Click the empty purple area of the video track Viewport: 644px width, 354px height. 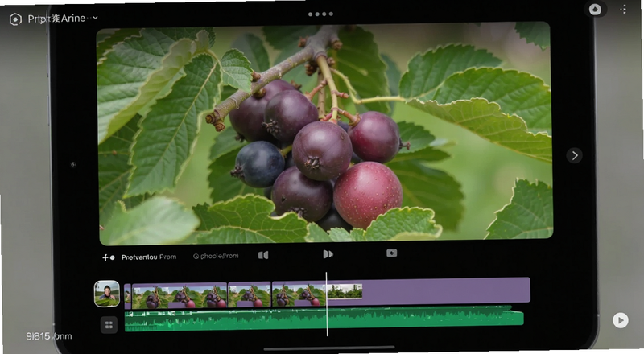446,291
